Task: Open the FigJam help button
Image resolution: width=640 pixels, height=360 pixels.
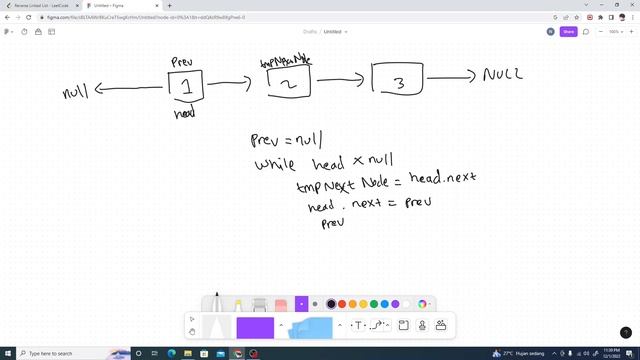Action: click(626, 333)
